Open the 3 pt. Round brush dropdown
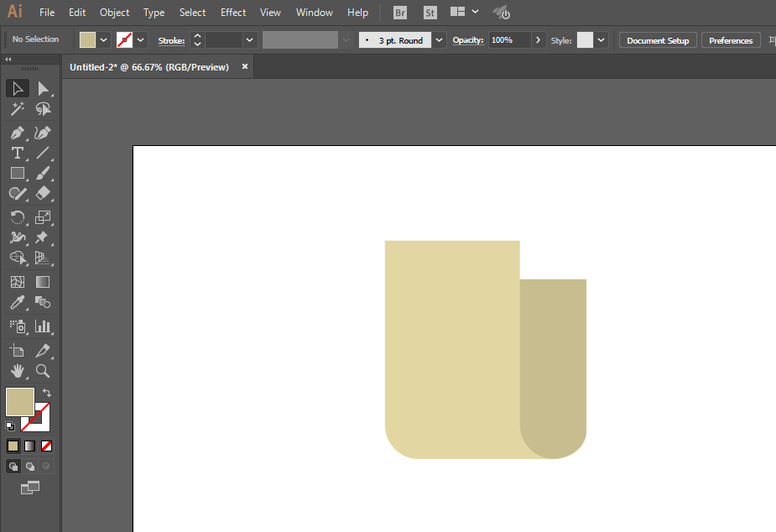The height and width of the screenshot is (532, 776). pyautogui.click(x=439, y=40)
